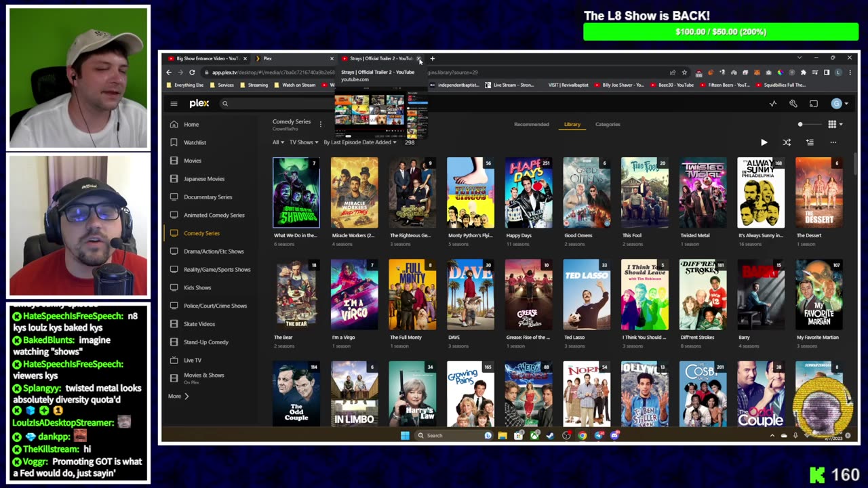Screen dimensions: 868x488
Task: Open the TV Shows type dropdown
Action: (x=304, y=142)
